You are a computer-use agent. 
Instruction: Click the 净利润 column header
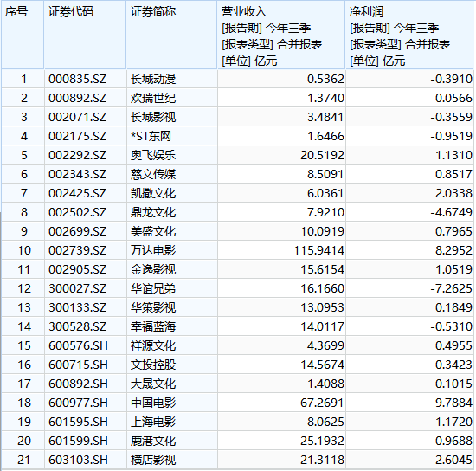(409, 35)
